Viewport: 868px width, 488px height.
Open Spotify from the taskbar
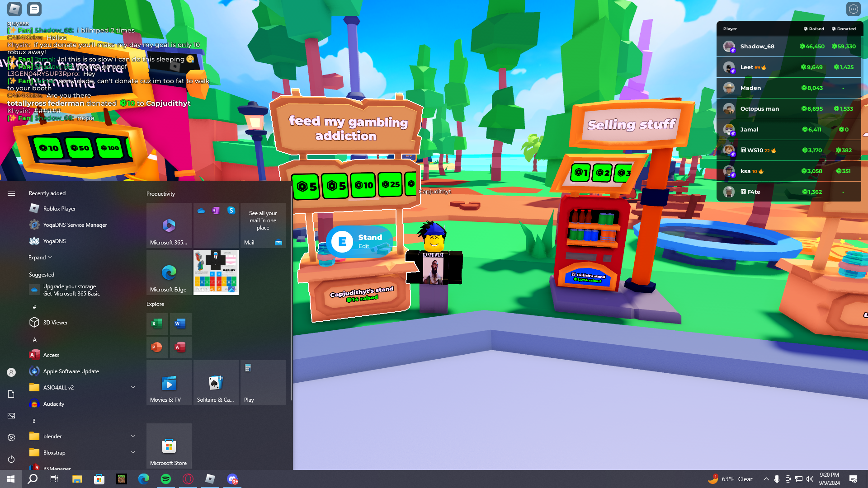(x=166, y=479)
